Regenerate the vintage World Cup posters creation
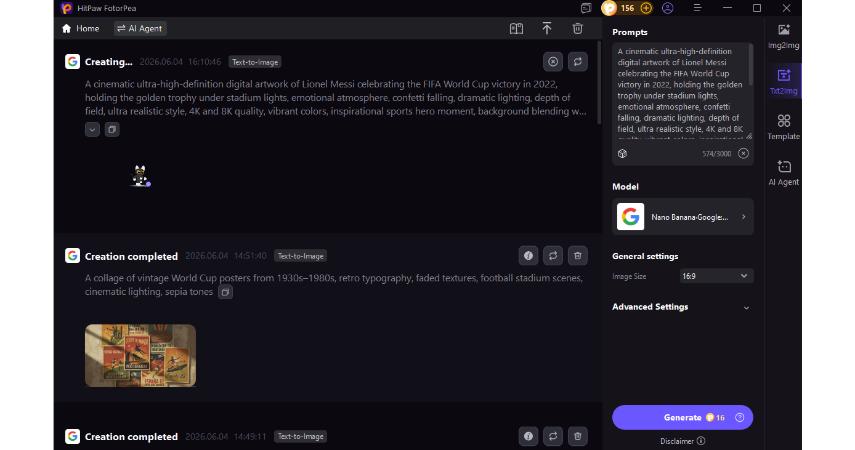This screenshot has height=450, width=855. pos(553,255)
